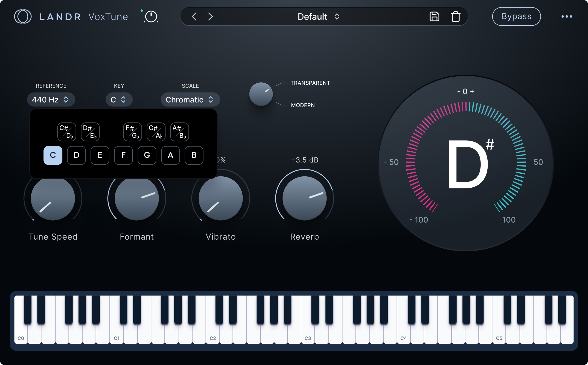Click the Reverb knob
The height and width of the screenshot is (365, 588).
tap(304, 198)
